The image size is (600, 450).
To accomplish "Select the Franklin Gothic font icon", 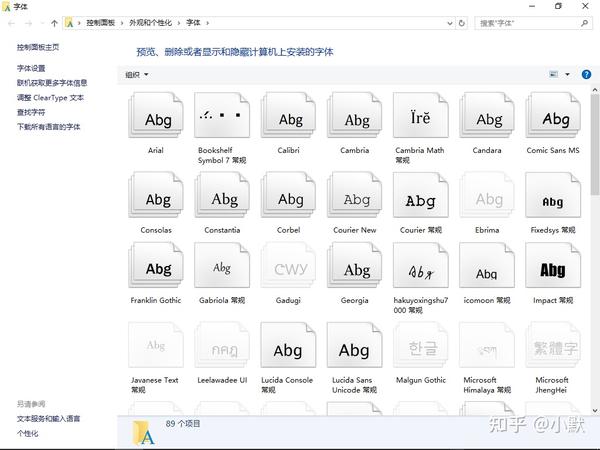I will (x=156, y=265).
